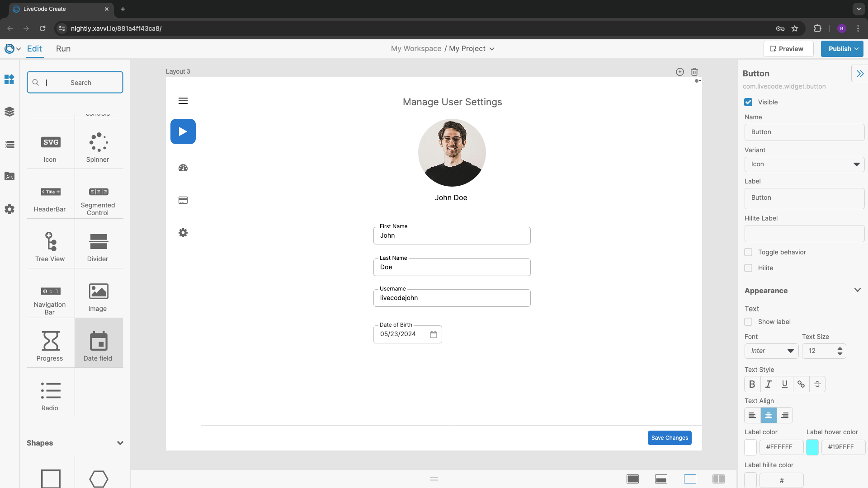Click the Label hover color cyan swatch
The image size is (868, 488).
pyautogui.click(x=812, y=447)
